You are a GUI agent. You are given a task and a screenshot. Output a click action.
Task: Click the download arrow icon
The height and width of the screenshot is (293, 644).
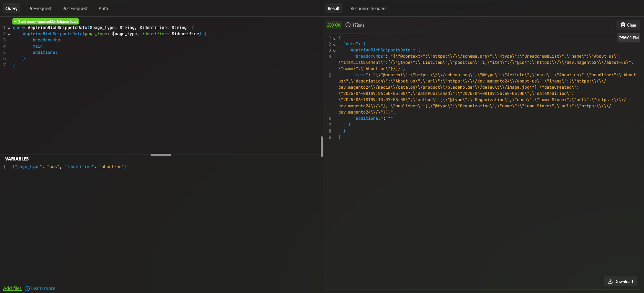point(610,281)
